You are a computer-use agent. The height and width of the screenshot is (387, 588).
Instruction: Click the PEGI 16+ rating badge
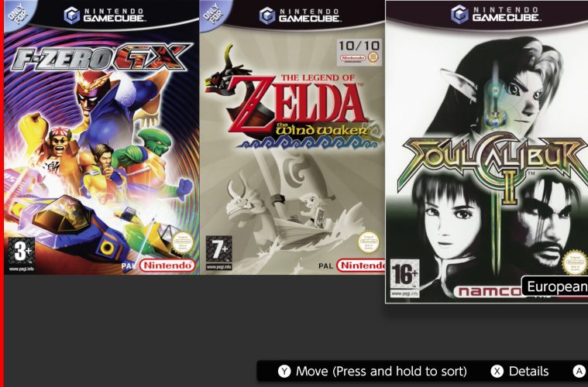coord(404,279)
